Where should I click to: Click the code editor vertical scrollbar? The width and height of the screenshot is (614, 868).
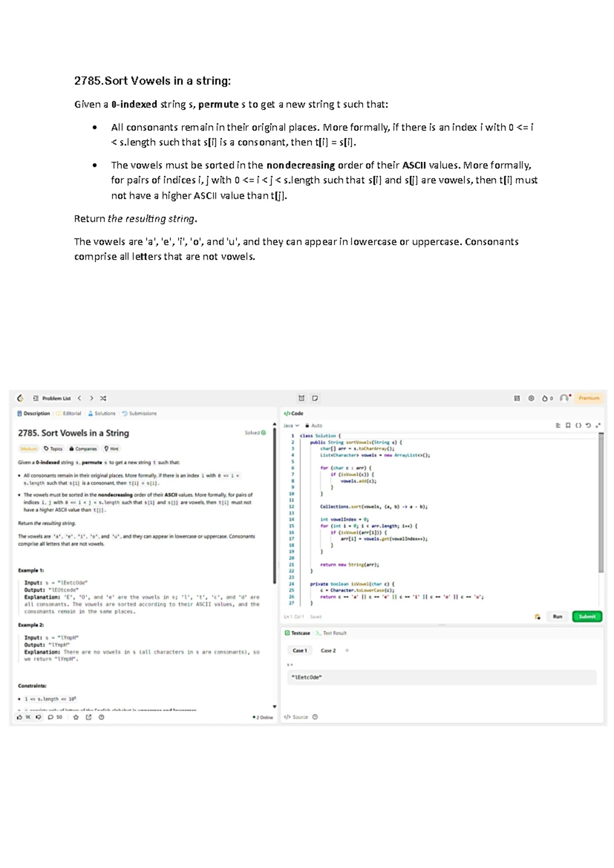pyautogui.click(x=601, y=503)
